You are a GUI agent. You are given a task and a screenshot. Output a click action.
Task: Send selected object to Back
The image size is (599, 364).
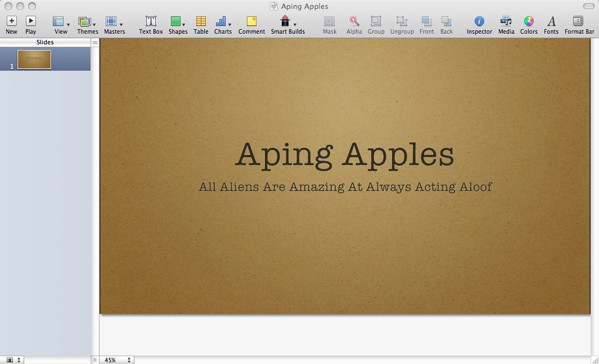tap(447, 22)
